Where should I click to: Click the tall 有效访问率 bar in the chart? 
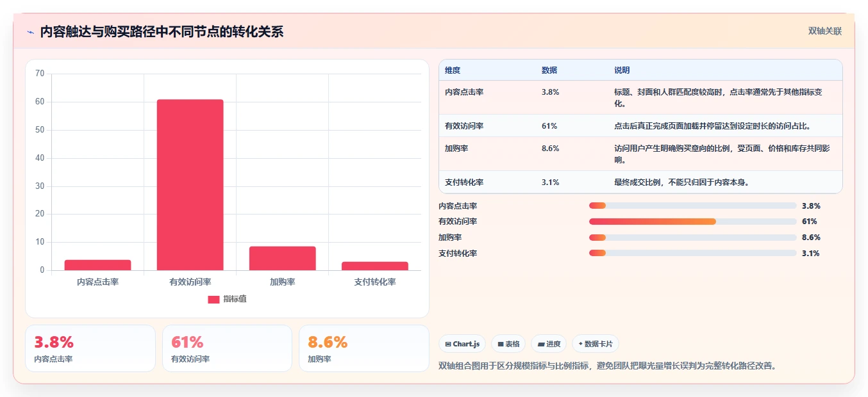190,185
